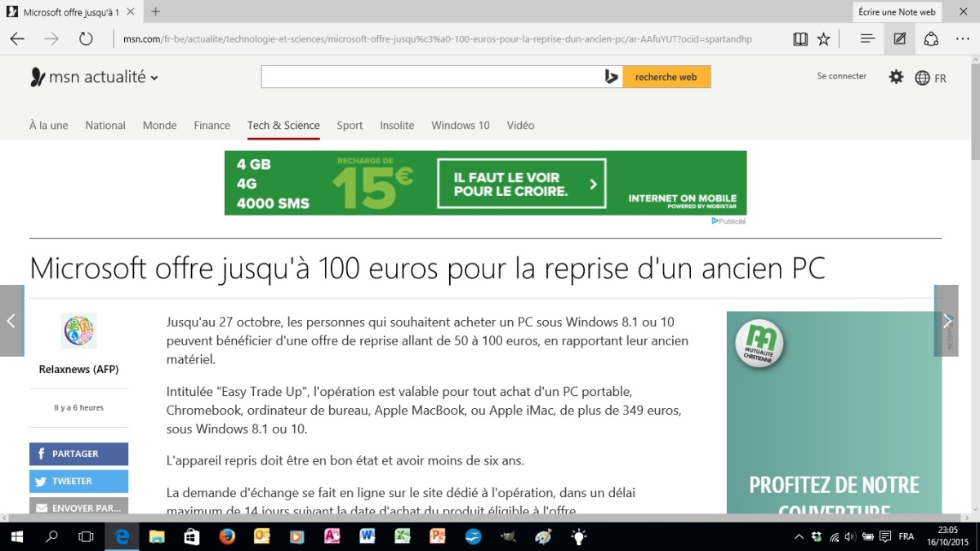Switch to the Vidéo tab
Viewport: 980px width, 551px height.
click(520, 125)
